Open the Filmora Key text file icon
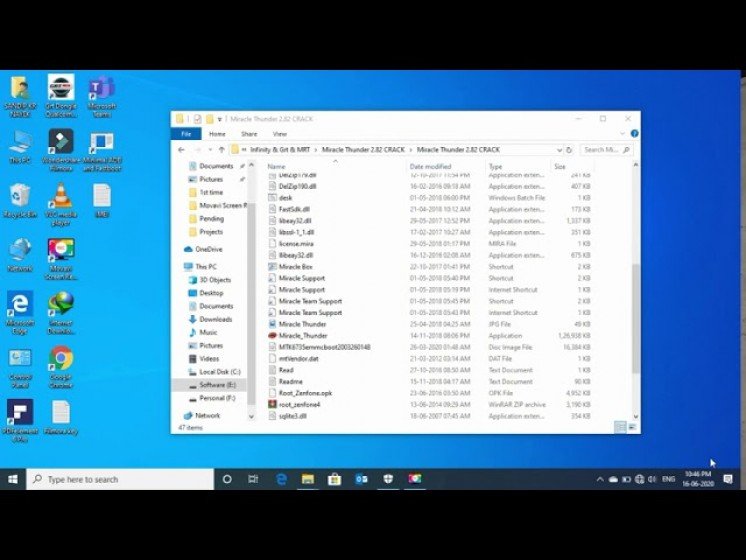The width and height of the screenshot is (746, 560). (x=61, y=418)
